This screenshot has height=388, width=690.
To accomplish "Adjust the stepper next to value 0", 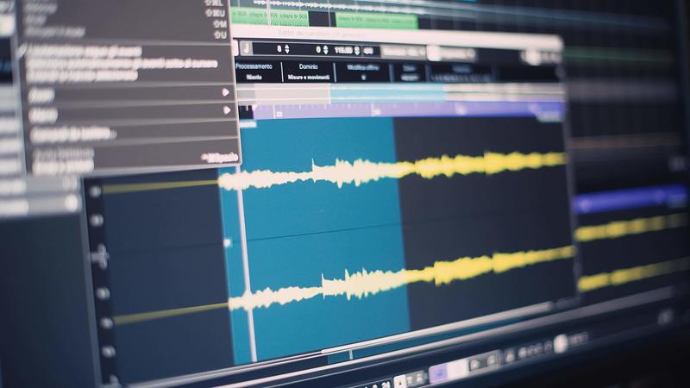I will point(326,50).
